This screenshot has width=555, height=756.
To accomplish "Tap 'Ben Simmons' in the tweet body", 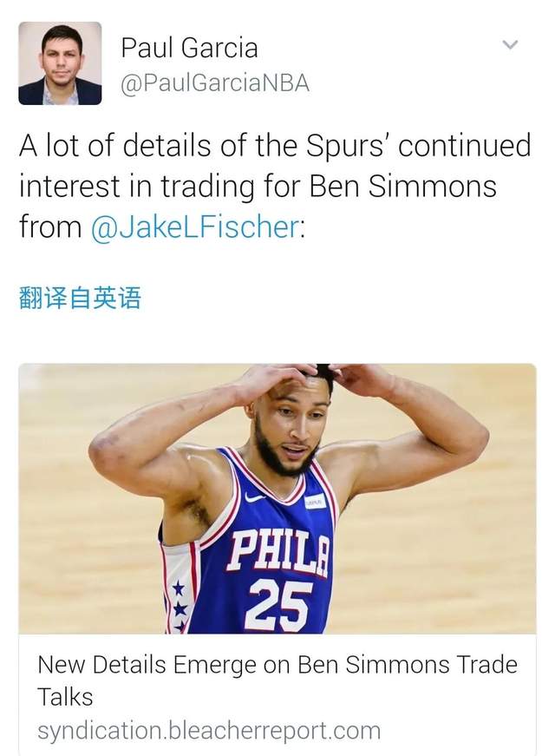I will pos(402,186).
